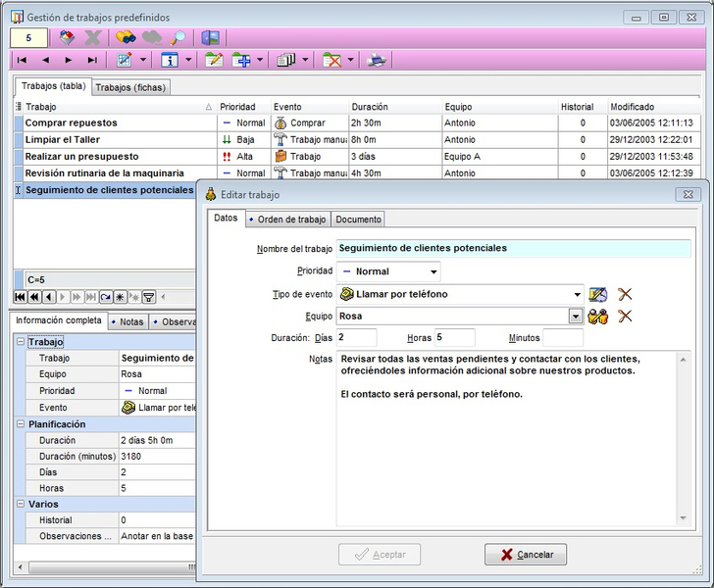Go to previous record in pink toolbar
This screenshot has width=714, height=588.
pos(45,60)
